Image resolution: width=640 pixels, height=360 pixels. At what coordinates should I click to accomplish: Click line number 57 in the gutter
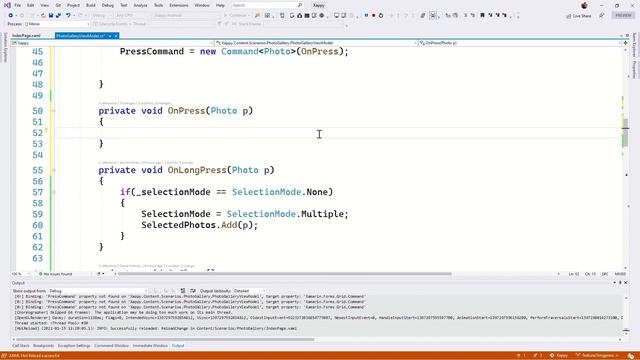point(38,192)
